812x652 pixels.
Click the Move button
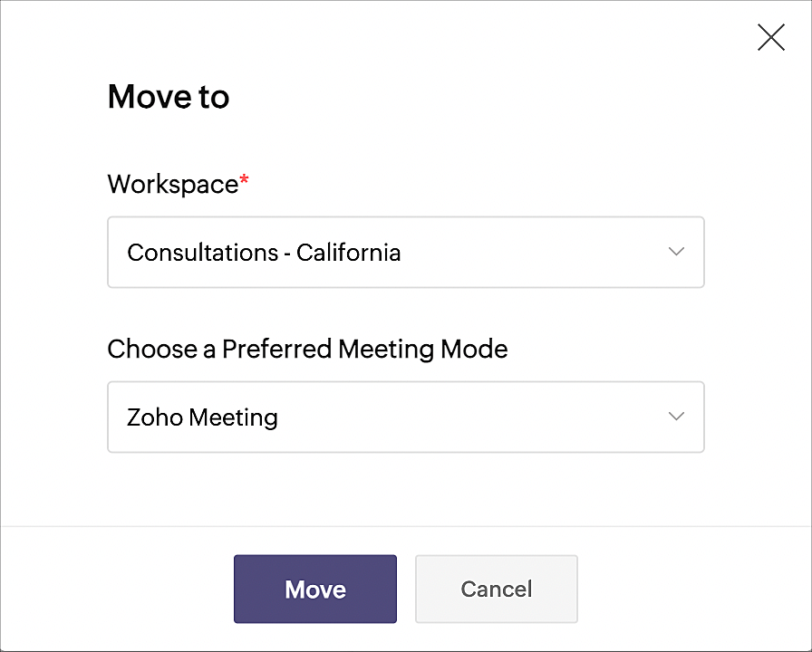click(315, 590)
